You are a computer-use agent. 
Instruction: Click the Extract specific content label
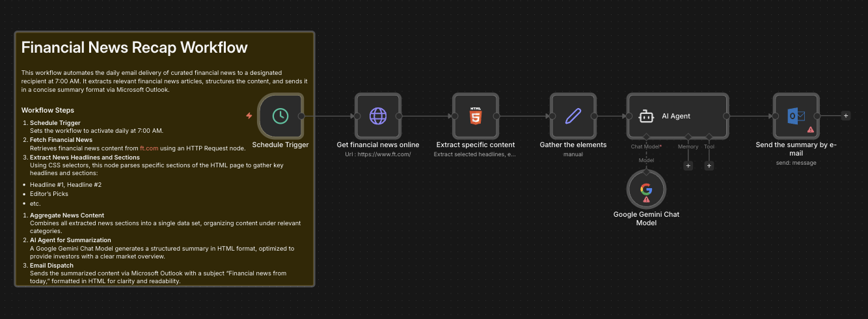[x=476, y=145]
